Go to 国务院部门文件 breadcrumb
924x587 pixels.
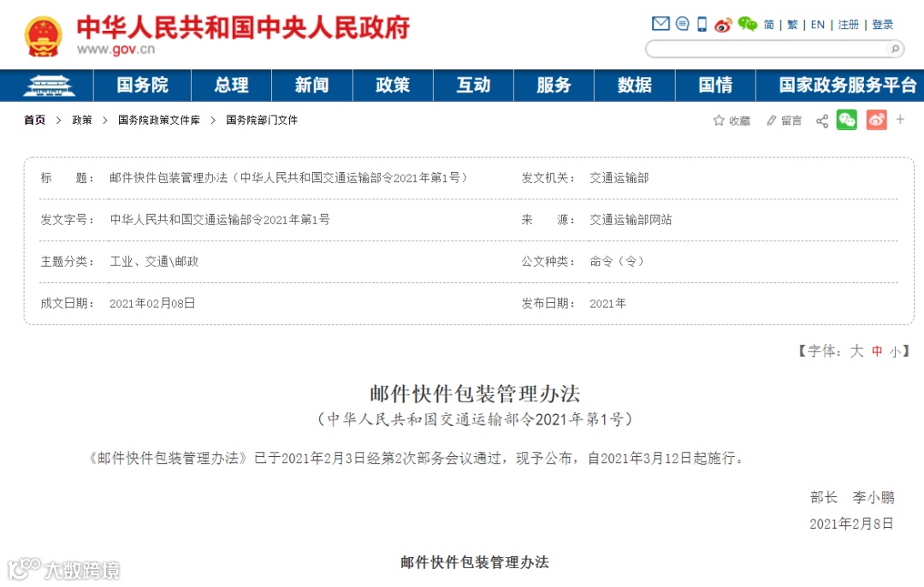pos(262,121)
